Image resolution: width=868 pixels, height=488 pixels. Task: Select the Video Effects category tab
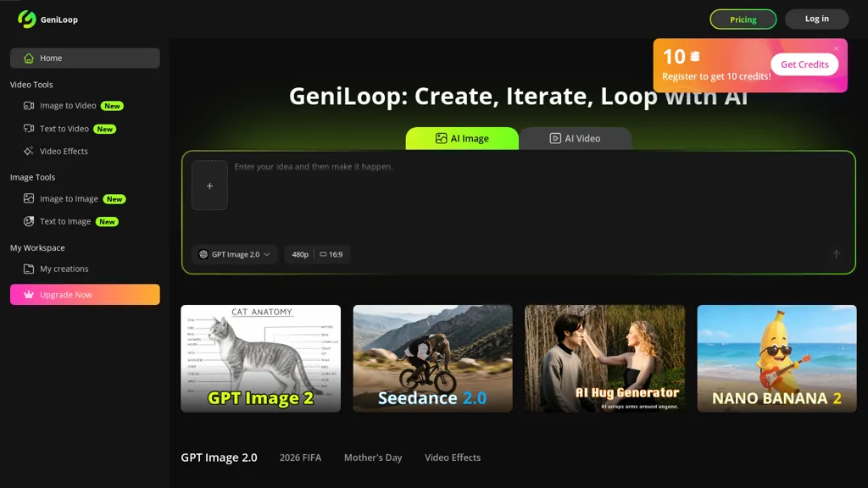pyautogui.click(x=453, y=457)
